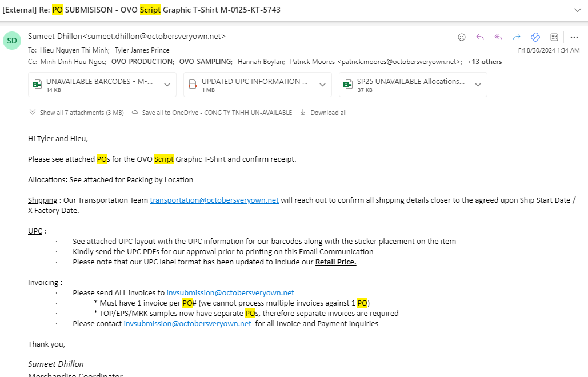
Task: Open dropdown for SP25 UNAVAILABLE Allocations attachment
Action: [x=477, y=85]
